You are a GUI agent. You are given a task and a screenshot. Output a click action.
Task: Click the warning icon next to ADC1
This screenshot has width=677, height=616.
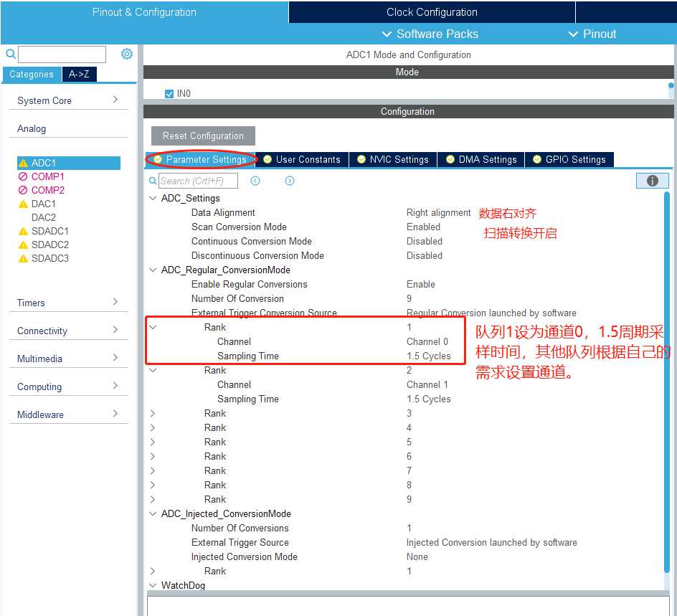tap(24, 164)
